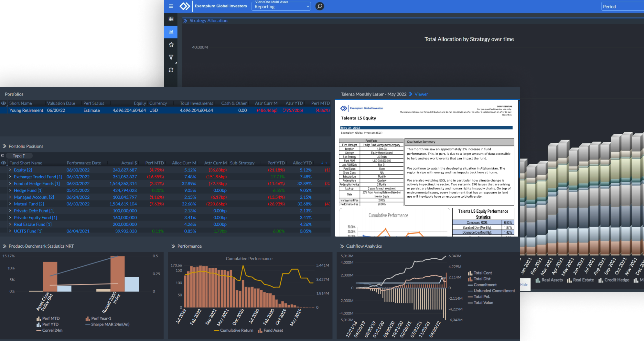Expand the Private Debt Fund [1] row

coord(10,211)
